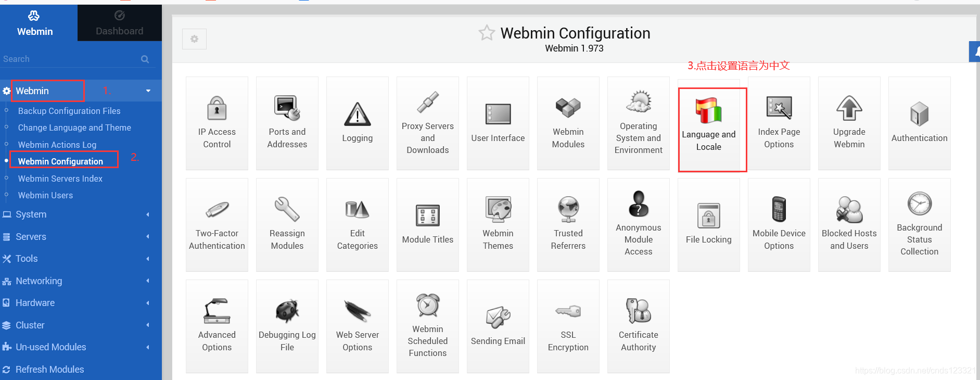This screenshot has width=980, height=380.
Task: Open Change Language and Theme
Action: pos(74,128)
